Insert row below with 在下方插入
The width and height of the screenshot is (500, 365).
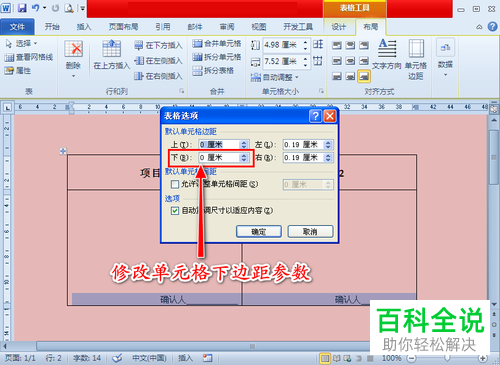pyautogui.click(x=158, y=45)
